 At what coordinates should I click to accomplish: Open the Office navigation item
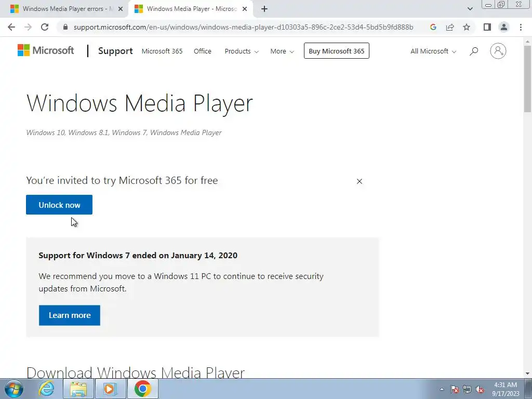[x=203, y=51]
